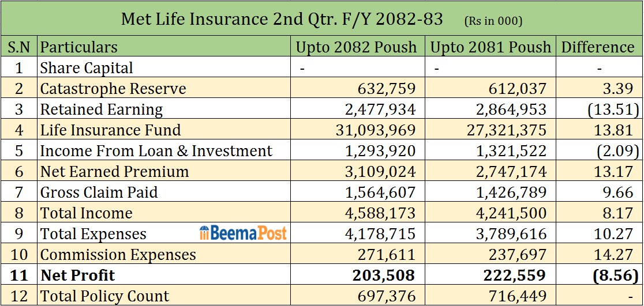Click the S.N column header
Viewport: 644px width, 306px height.
click(19, 47)
